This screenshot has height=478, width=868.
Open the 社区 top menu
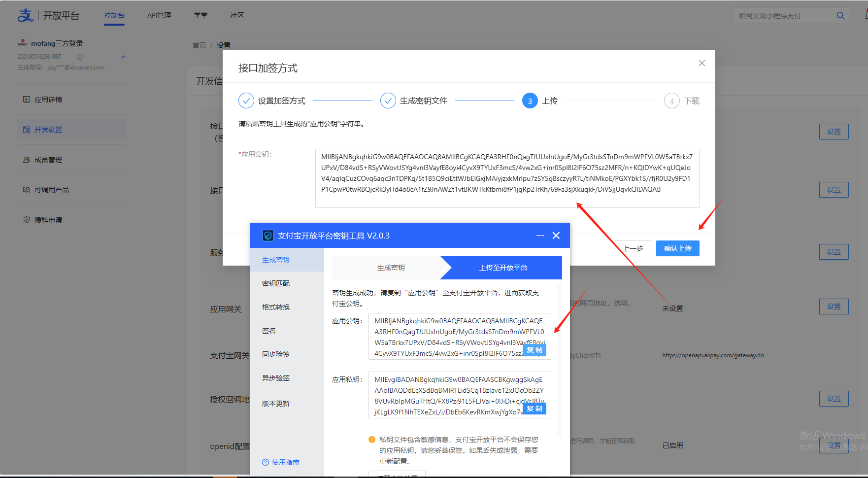237,16
